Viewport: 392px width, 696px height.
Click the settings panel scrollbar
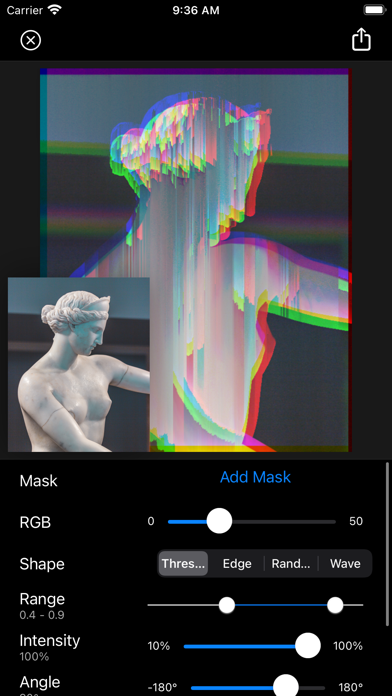pos(388,544)
